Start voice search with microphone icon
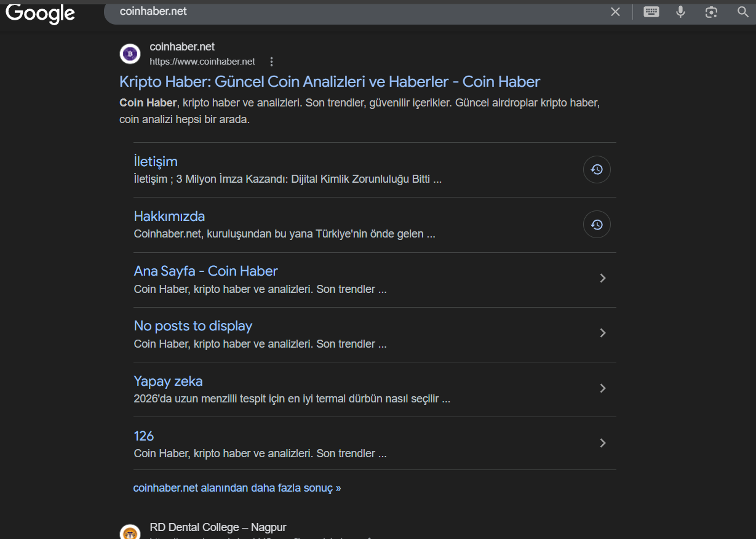 (680, 12)
